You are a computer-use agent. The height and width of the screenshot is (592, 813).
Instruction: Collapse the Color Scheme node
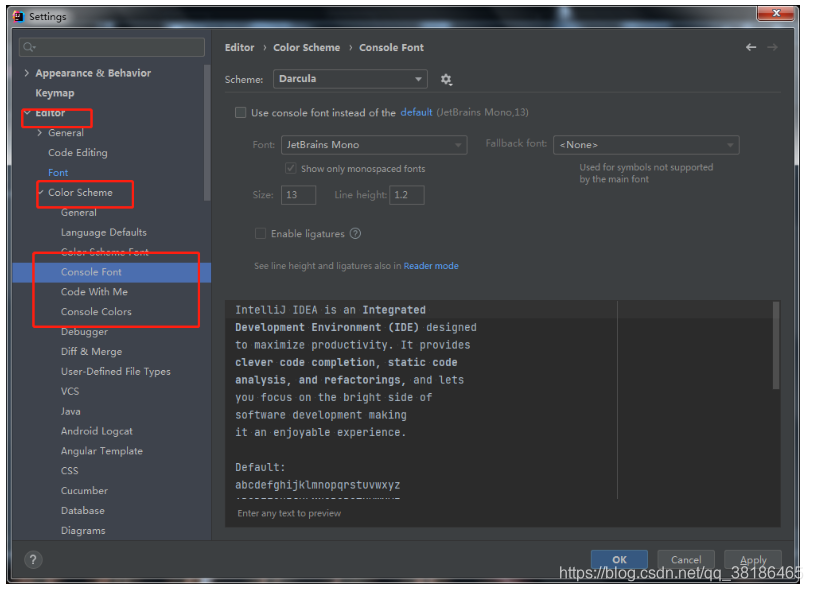coord(40,192)
